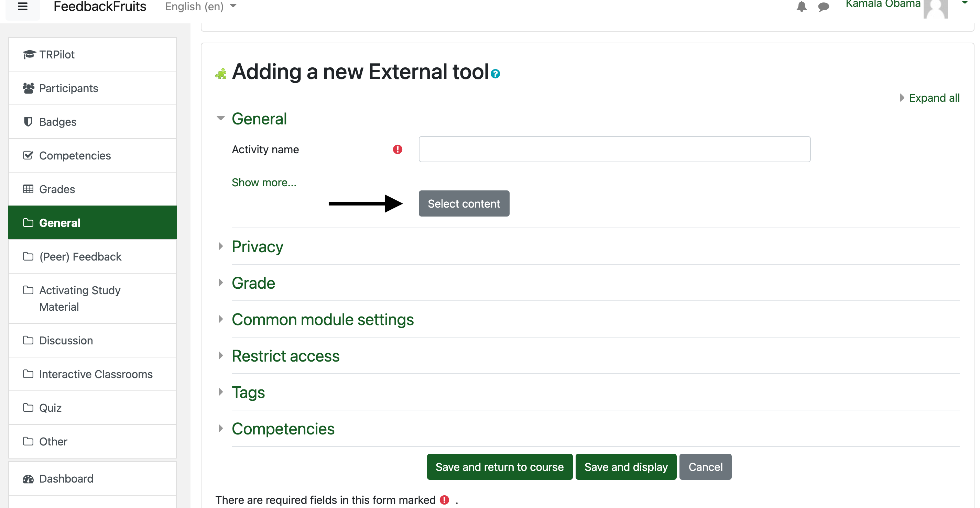The height and width of the screenshot is (508, 980).
Task: Click the Badges shield icon
Action: pyautogui.click(x=28, y=122)
